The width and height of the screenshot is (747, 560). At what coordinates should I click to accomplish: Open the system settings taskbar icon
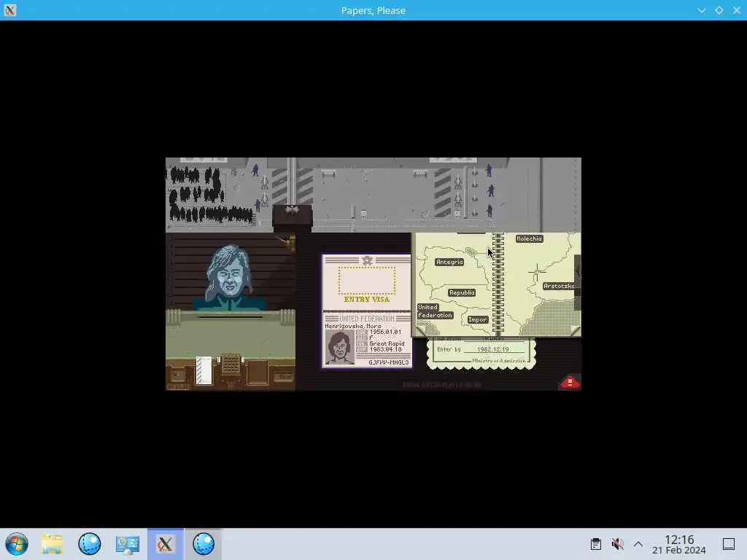click(127, 544)
